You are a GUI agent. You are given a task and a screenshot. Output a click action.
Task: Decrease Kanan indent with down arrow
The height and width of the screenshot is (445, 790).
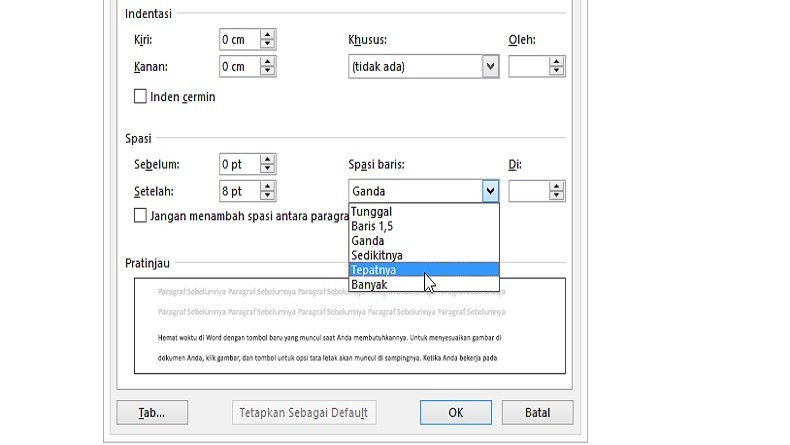click(267, 72)
